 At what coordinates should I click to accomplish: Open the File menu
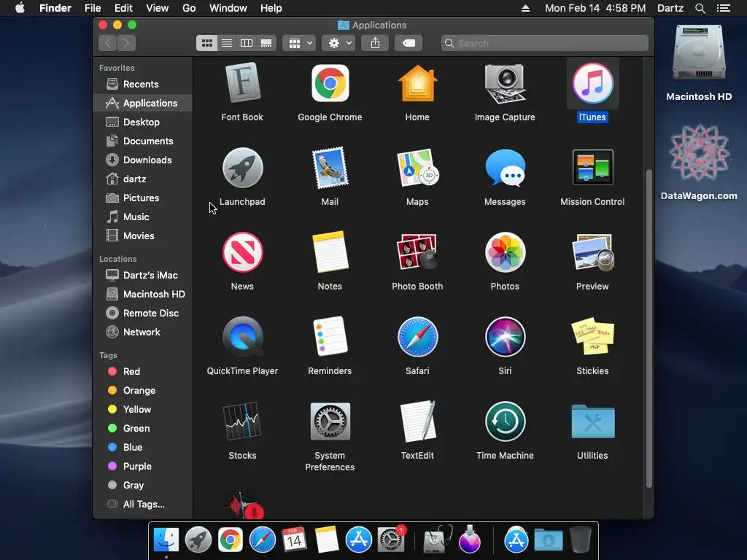pos(93,8)
